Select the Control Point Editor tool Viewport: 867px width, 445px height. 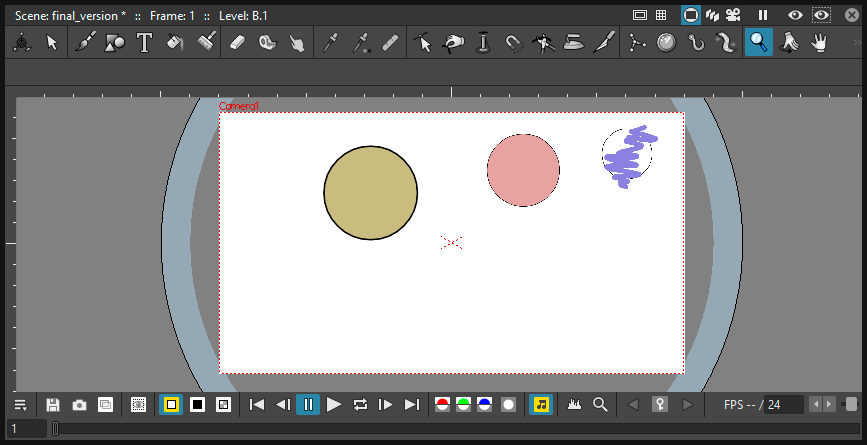(x=424, y=43)
